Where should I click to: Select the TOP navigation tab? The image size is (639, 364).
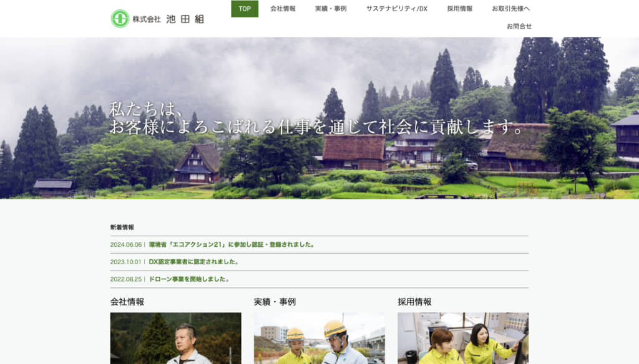245,9
